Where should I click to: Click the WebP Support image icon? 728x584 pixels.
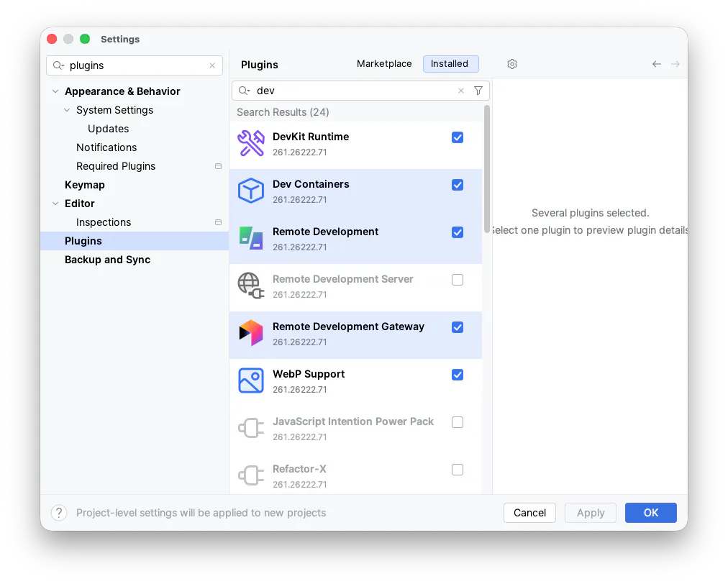(251, 380)
